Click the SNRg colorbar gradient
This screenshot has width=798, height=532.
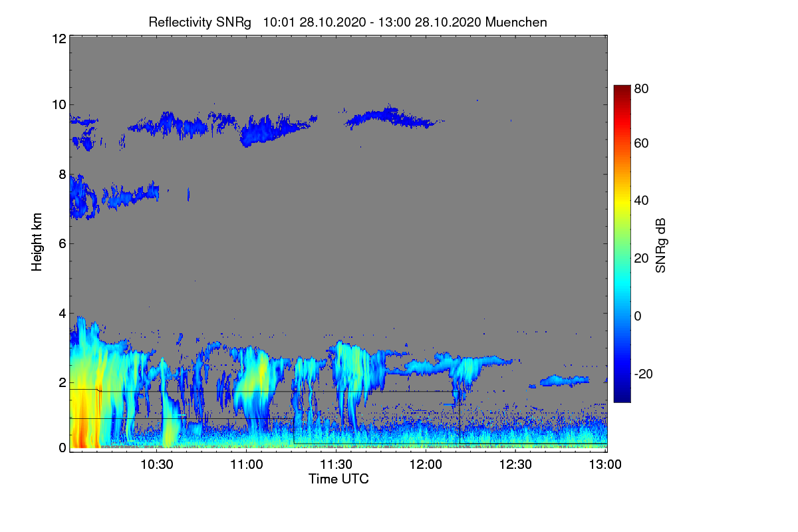coord(622,243)
